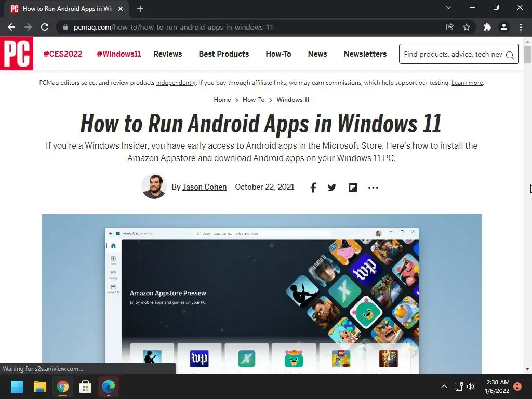Click the search magnifier icon
The width and height of the screenshot is (532, 399).
[510, 55]
